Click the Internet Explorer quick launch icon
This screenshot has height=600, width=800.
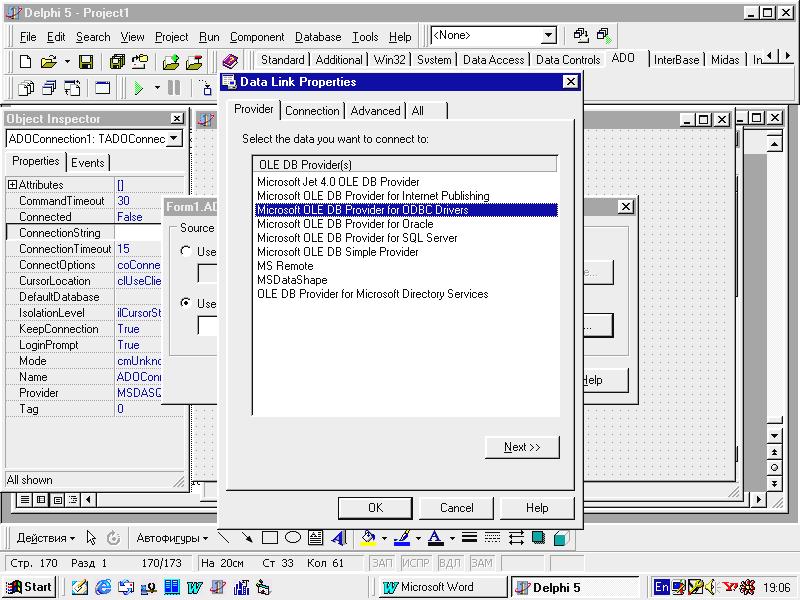pos(103,587)
